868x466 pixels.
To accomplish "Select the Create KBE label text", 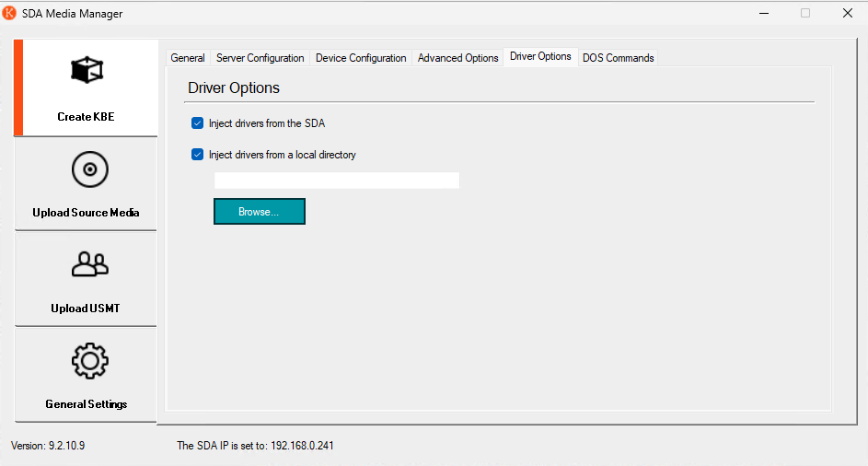I will click(86, 117).
